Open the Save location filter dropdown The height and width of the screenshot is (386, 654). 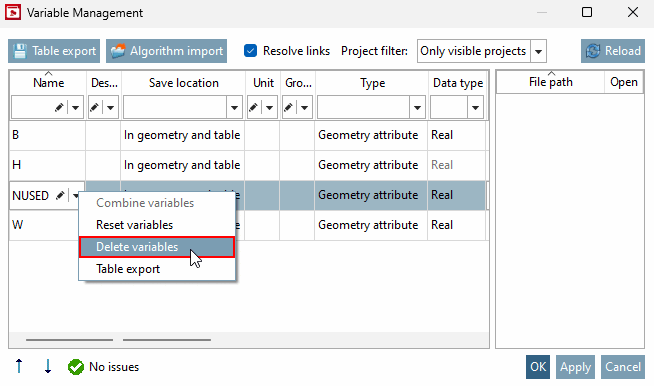pyautogui.click(x=234, y=108)
